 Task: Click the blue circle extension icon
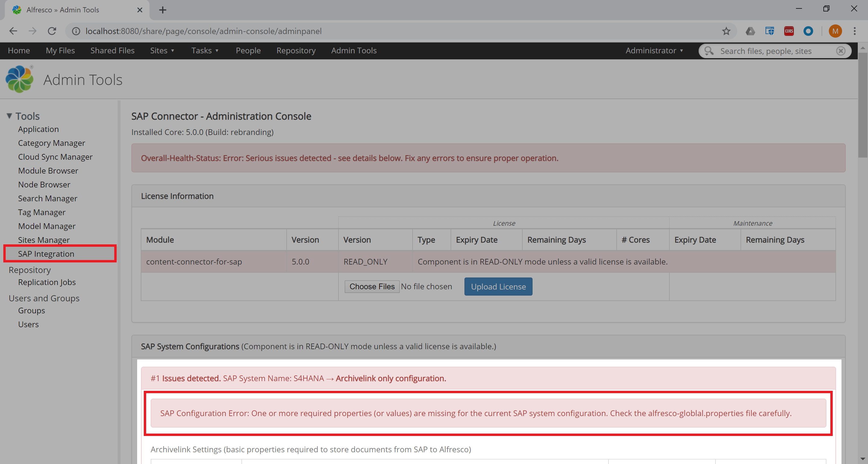click(x=809, y=31)
